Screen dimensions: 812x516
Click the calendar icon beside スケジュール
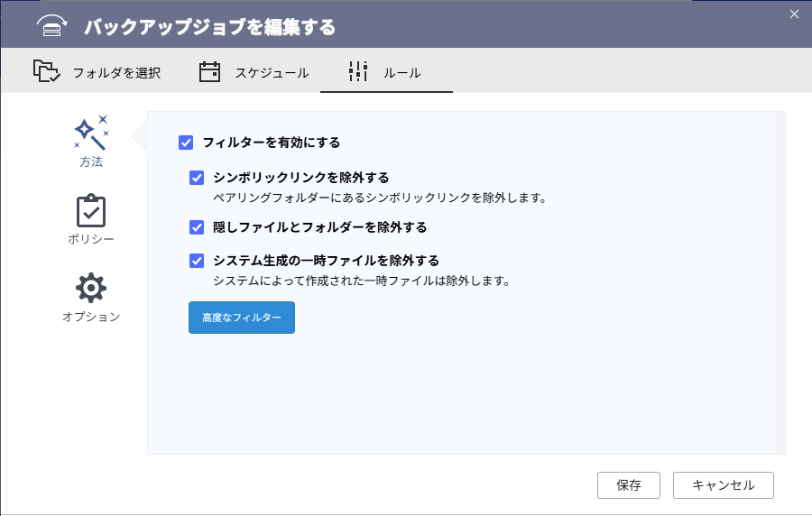[209, 72]
